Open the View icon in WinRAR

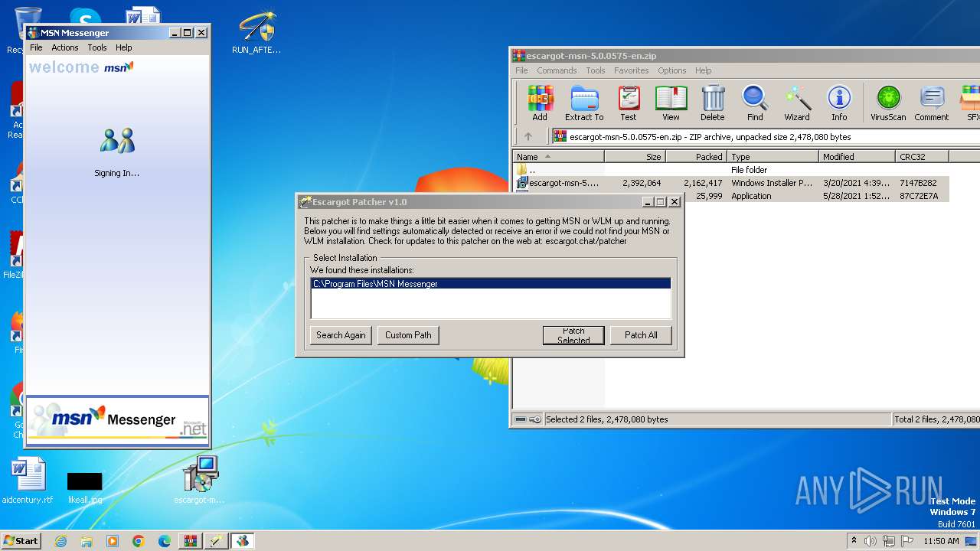pos(671,103)
